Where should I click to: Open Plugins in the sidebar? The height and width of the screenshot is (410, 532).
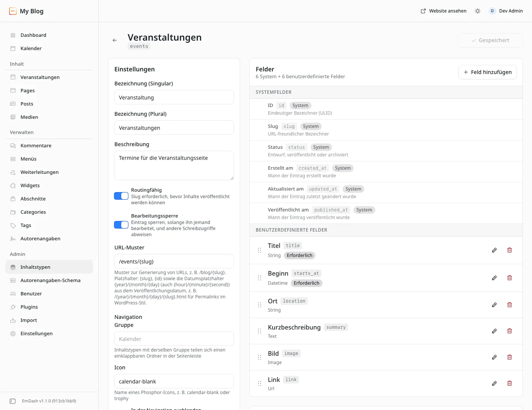(49, 307)
